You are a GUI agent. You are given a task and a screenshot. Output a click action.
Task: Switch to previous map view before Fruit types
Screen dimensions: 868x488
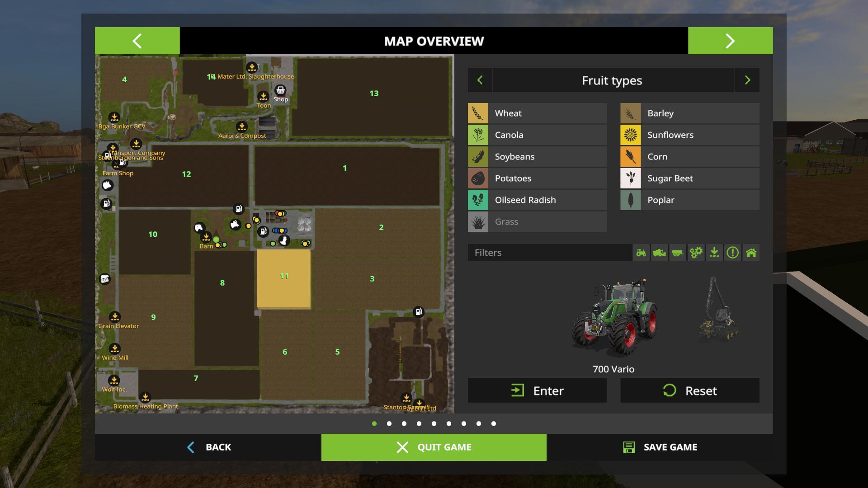pyautogui.click(x=480, y=80)
